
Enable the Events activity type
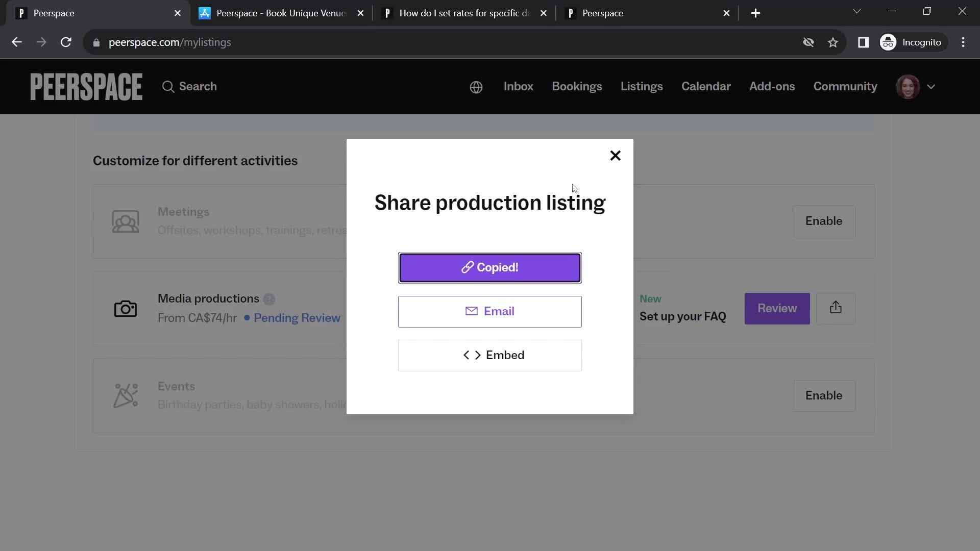point(823,395)
